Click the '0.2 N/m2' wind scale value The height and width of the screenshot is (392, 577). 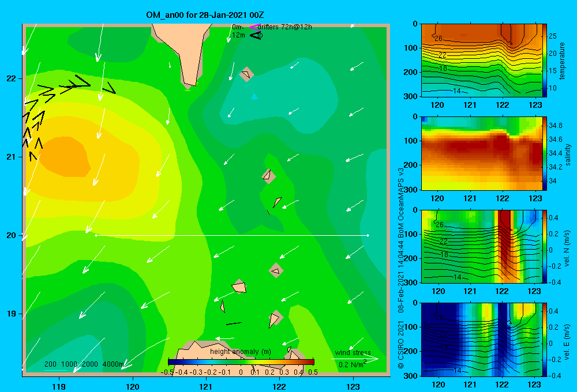point(353,364)
